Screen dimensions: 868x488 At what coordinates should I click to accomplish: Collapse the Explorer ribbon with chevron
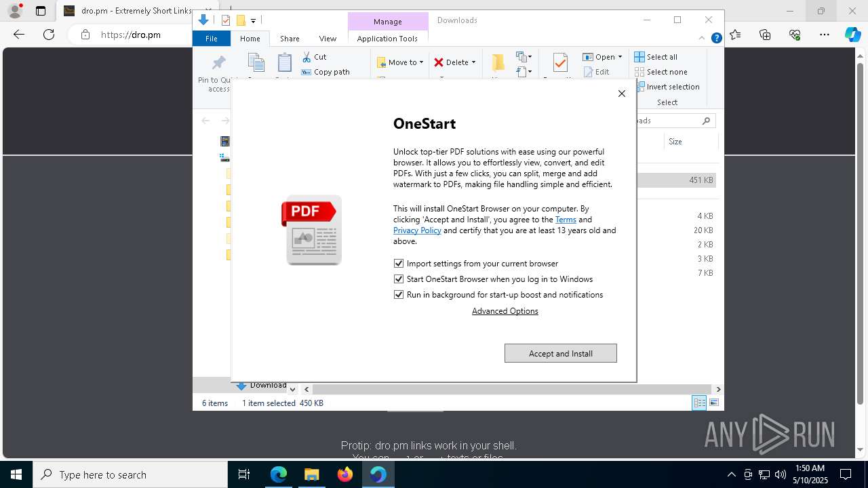[702, 39]
